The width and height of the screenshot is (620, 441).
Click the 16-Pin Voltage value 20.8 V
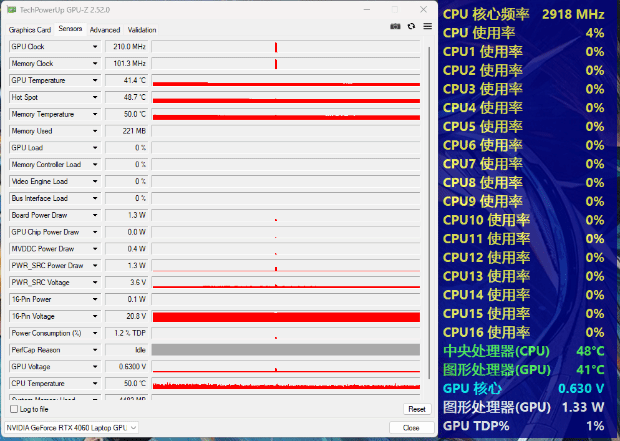pyautogui.click(x=127, y=316)
